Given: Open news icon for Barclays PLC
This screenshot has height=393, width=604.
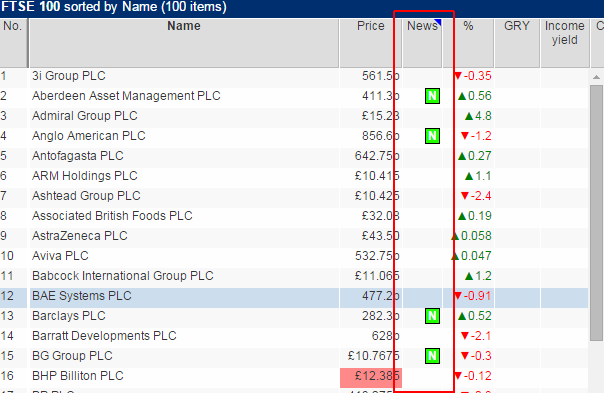Looking at the screenshot, I should (432, 316).
